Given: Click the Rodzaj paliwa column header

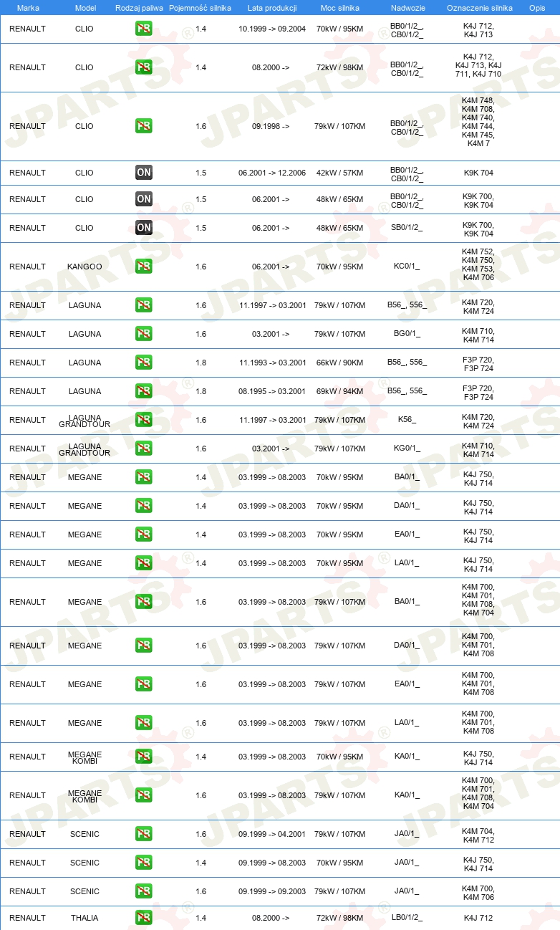Looking at the screenshot, I should pos(138,8).
